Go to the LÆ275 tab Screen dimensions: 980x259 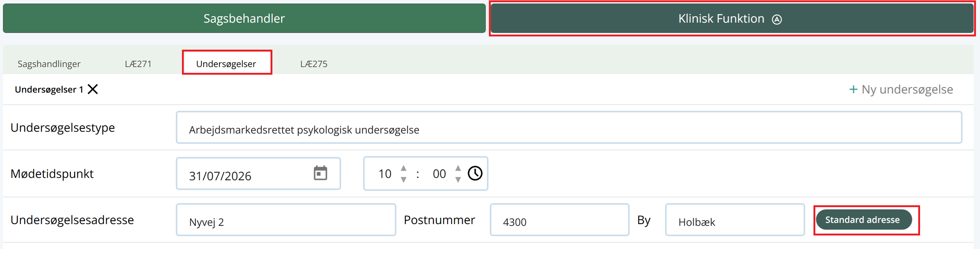click(314, 64)
